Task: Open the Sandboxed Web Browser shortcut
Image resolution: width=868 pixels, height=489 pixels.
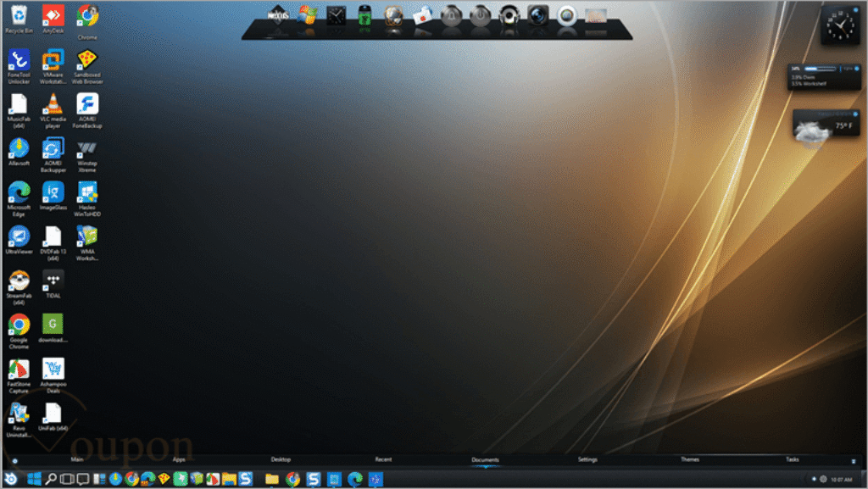Action: [x=87, y=66]
